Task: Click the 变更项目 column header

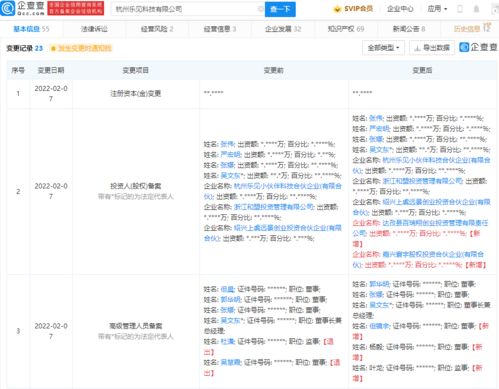Action: click(x=135, y=70)
